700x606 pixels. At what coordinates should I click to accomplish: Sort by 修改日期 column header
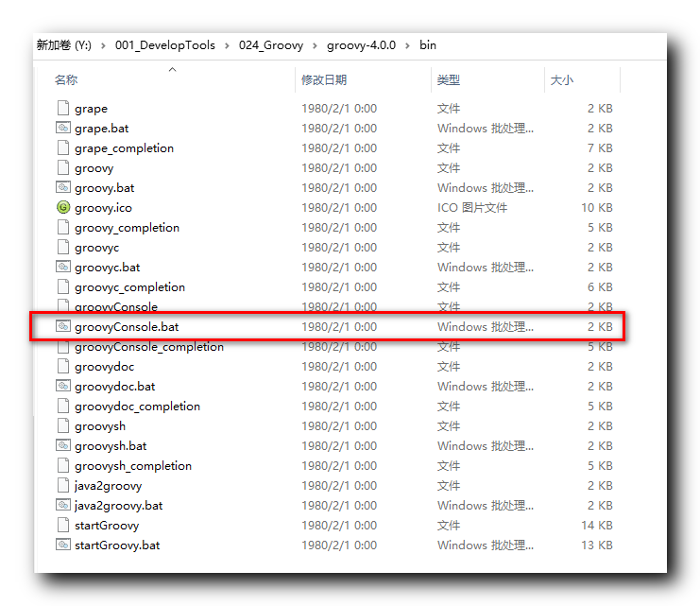tap(324, 80)
